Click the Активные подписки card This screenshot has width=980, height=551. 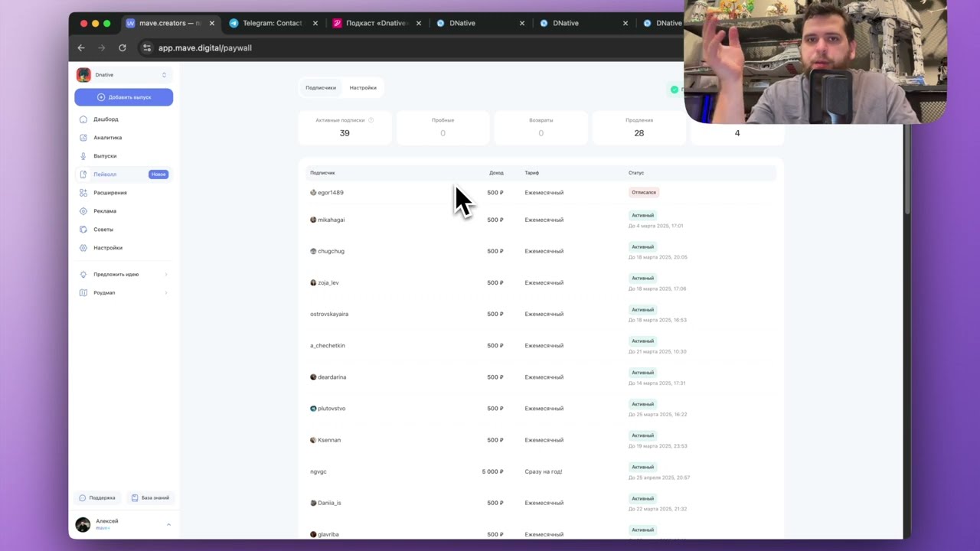345,128
